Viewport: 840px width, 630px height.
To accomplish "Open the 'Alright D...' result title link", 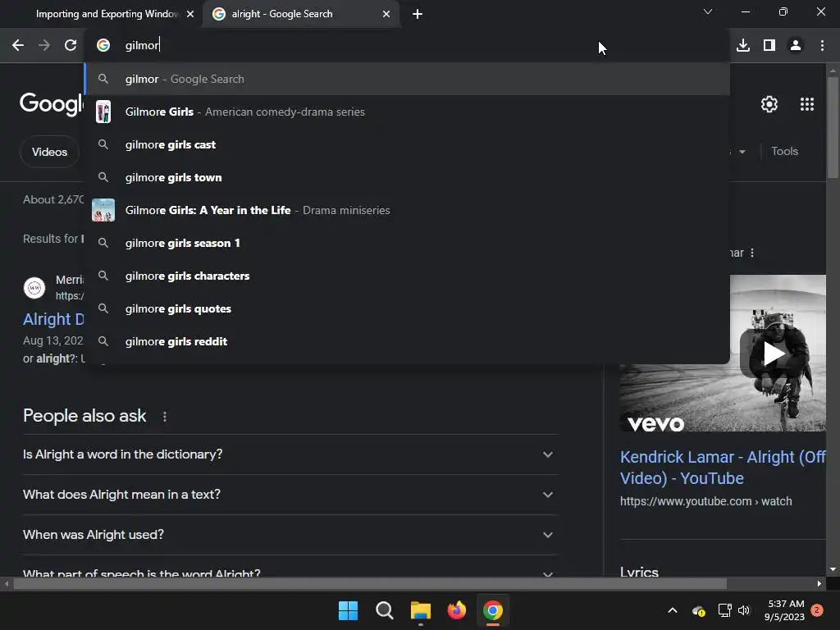I will click(x=53, y=319).
